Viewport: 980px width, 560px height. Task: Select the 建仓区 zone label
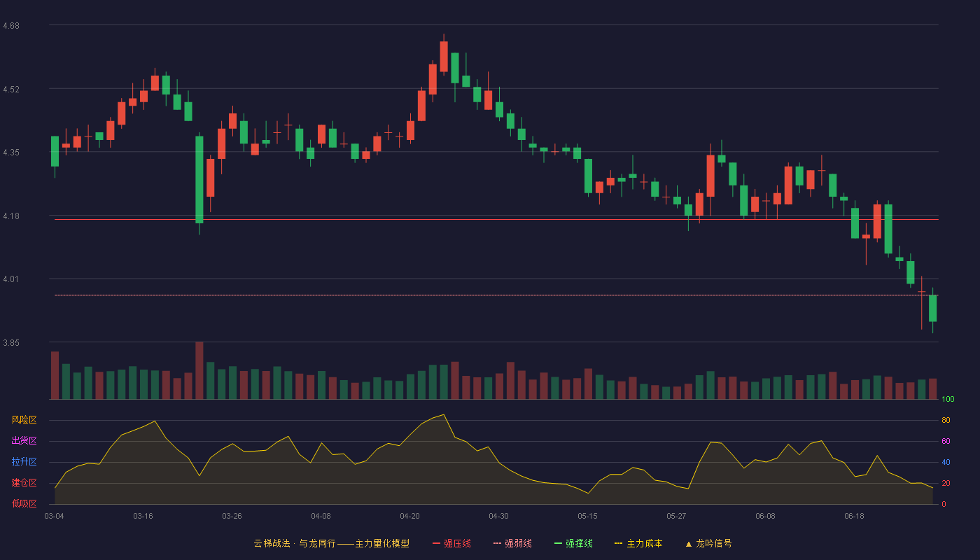[24, 483]
